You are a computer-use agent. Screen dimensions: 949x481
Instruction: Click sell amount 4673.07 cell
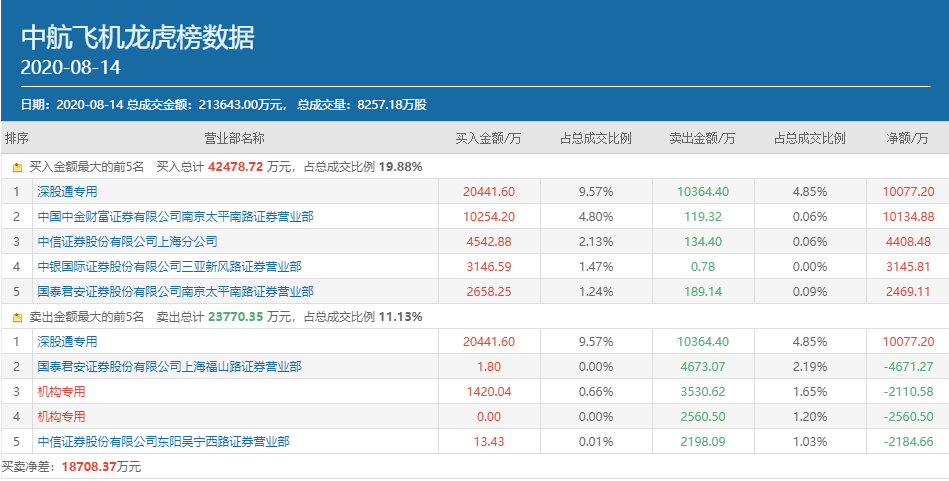703,367
